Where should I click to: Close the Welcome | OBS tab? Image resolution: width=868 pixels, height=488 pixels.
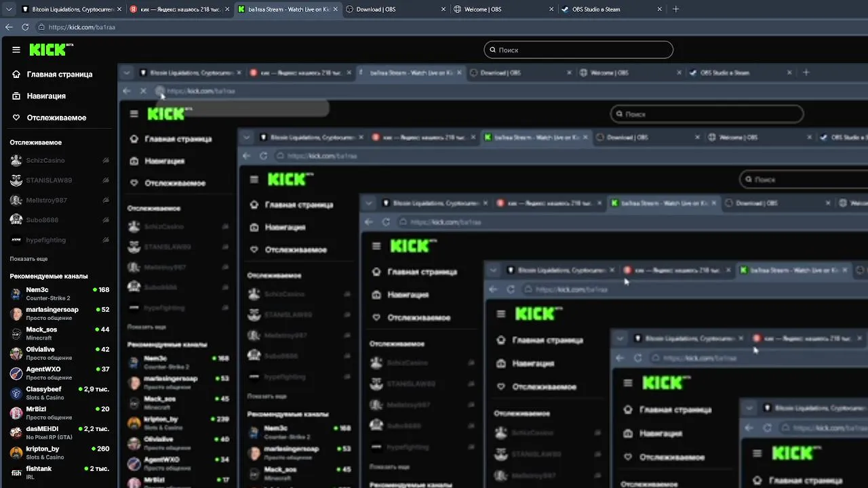pyautogui.click(x=551, y=9)
